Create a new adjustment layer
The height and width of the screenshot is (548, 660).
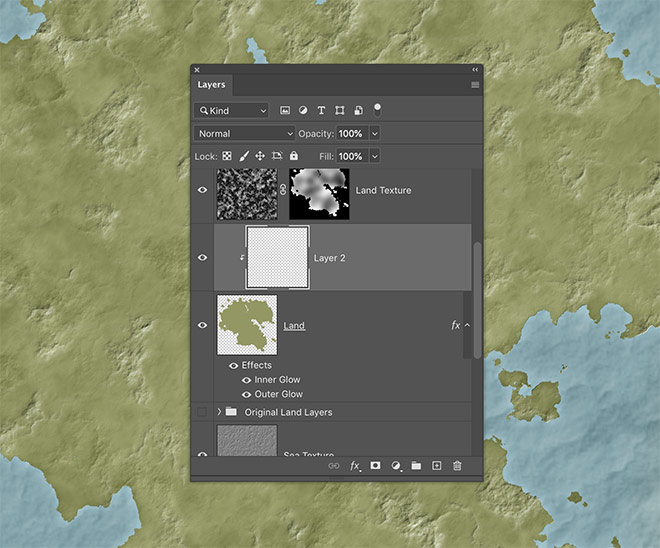[396, 466]
